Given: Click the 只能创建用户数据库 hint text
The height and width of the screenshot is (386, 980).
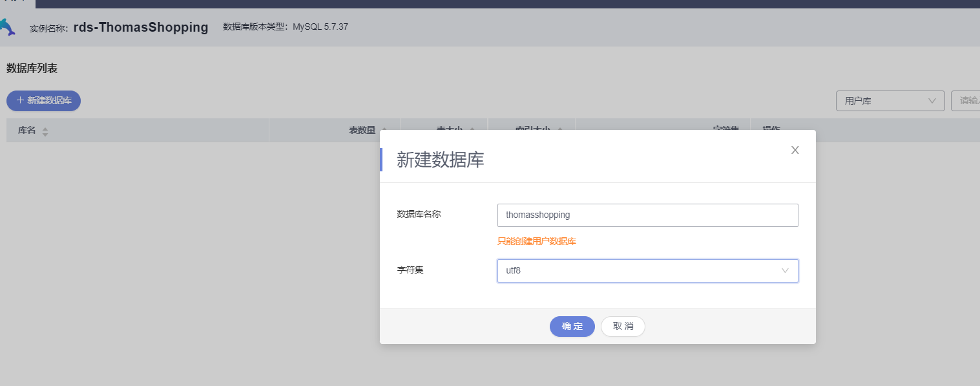Looking at the screenshot, I should tap(537, 242).
